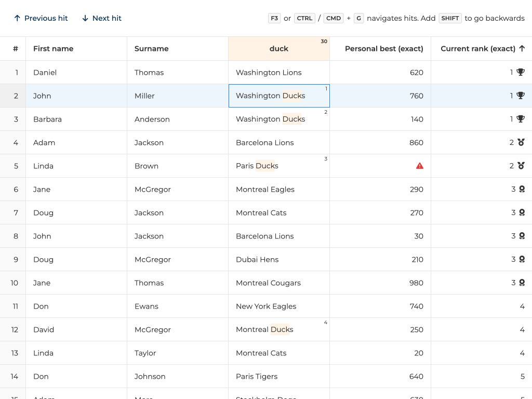Click the # column header
532x399 pixels.
coord(15,48)
